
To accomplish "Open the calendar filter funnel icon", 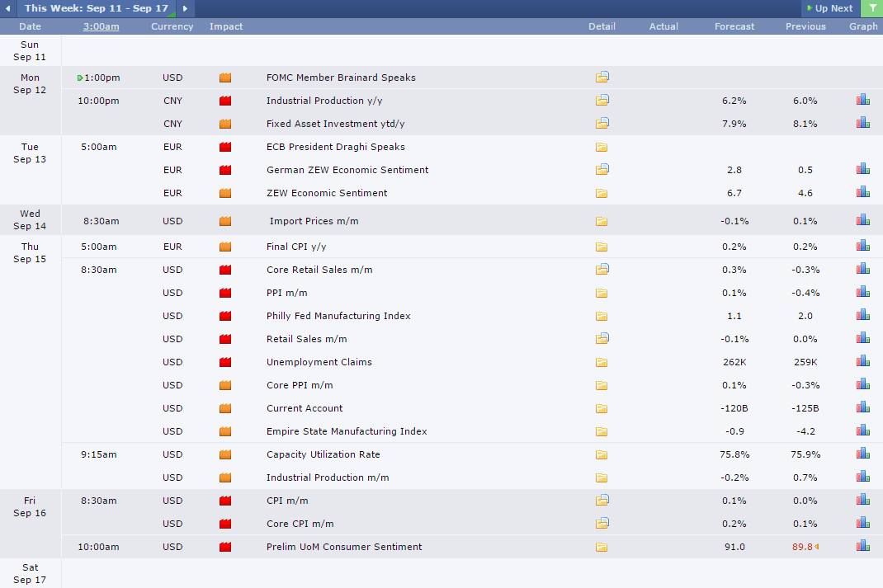I will click(x=872, y=8).
